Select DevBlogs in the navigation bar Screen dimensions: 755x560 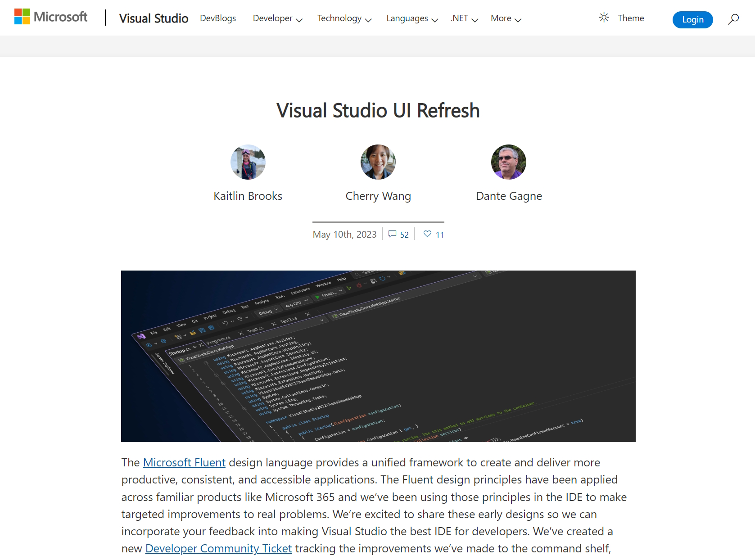point(218,18)
